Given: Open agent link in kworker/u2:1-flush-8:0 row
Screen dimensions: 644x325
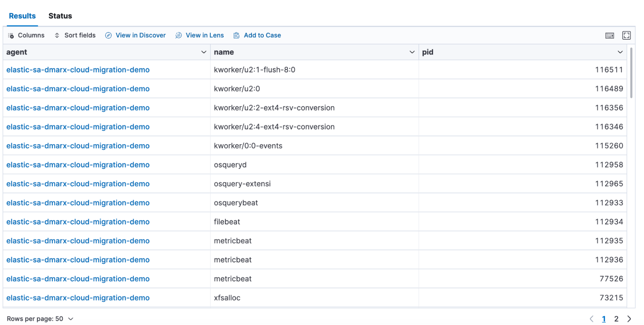Looking at the screenshot, I should pyautogui.click(x=78, y=70).
